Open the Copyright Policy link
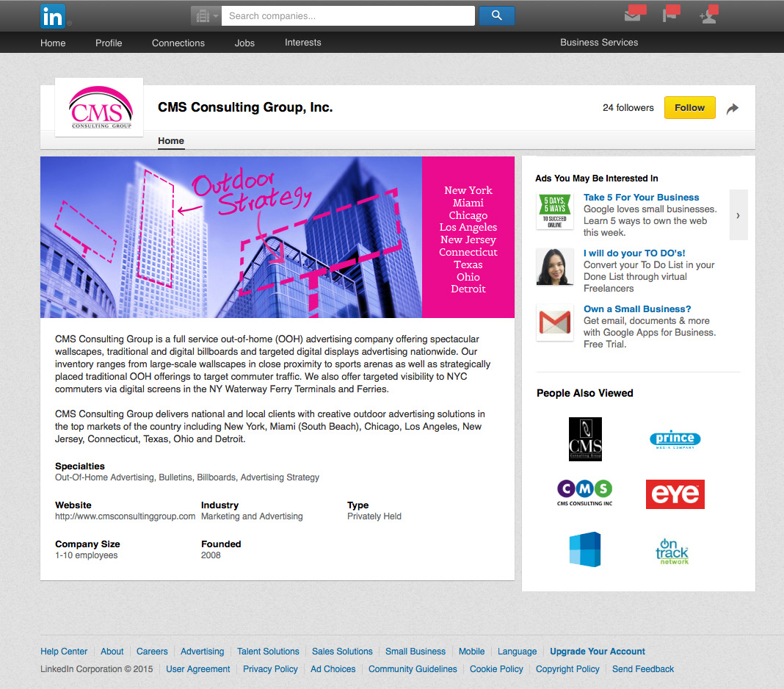 [x=567, y=669]
